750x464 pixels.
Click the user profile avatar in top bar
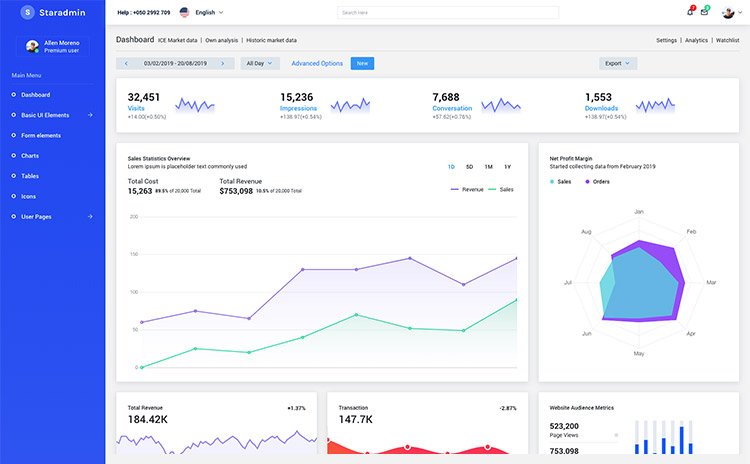pyautogui.click(x=729, y=12)
